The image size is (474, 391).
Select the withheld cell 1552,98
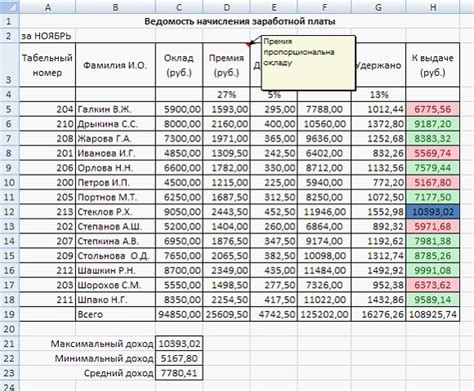(x=378, y=212)
